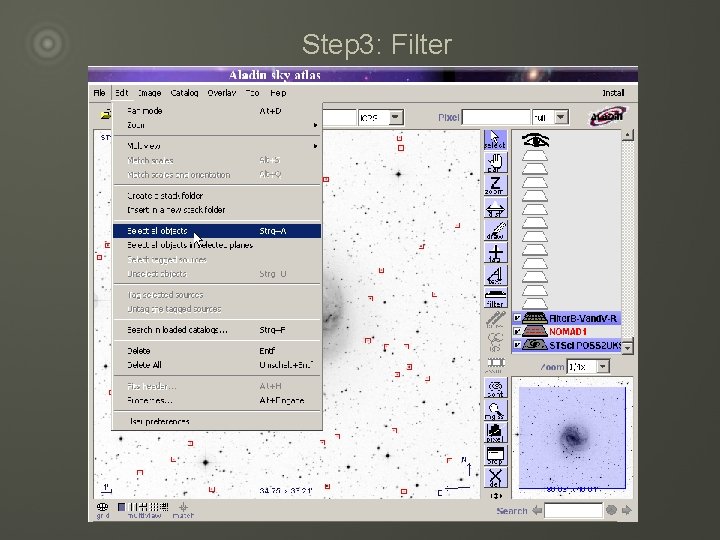Click the Del delete tool
This screenshot has height=540, width=720.
pyautogui.click(x=495, y=478)
